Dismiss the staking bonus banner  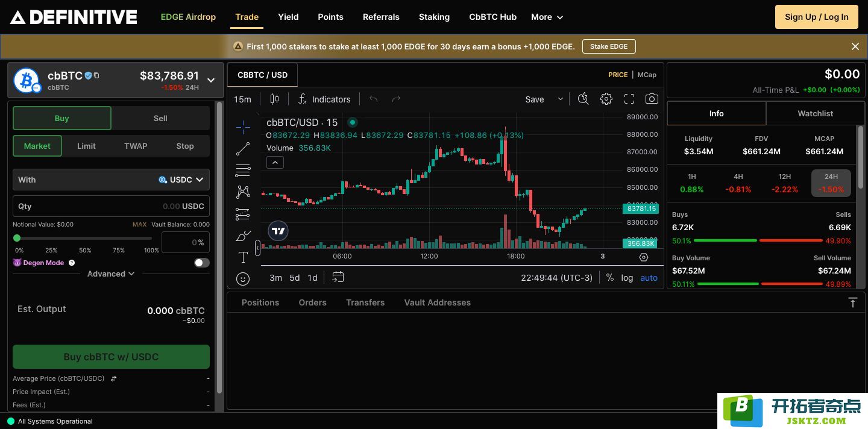click(855, 46)
